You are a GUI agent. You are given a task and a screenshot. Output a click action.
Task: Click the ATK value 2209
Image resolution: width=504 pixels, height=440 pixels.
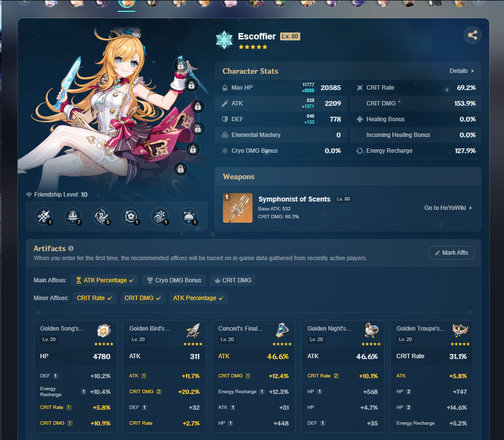pyautogui.click(x=333, y=103)
